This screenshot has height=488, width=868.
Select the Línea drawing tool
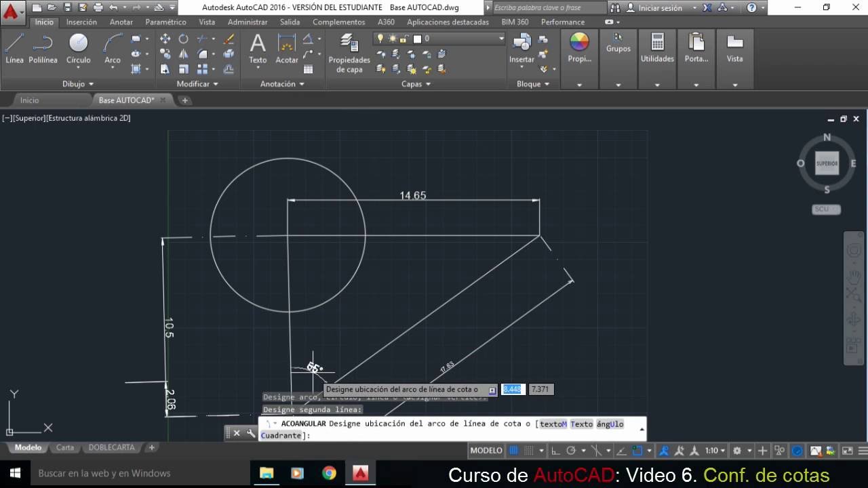14,47
